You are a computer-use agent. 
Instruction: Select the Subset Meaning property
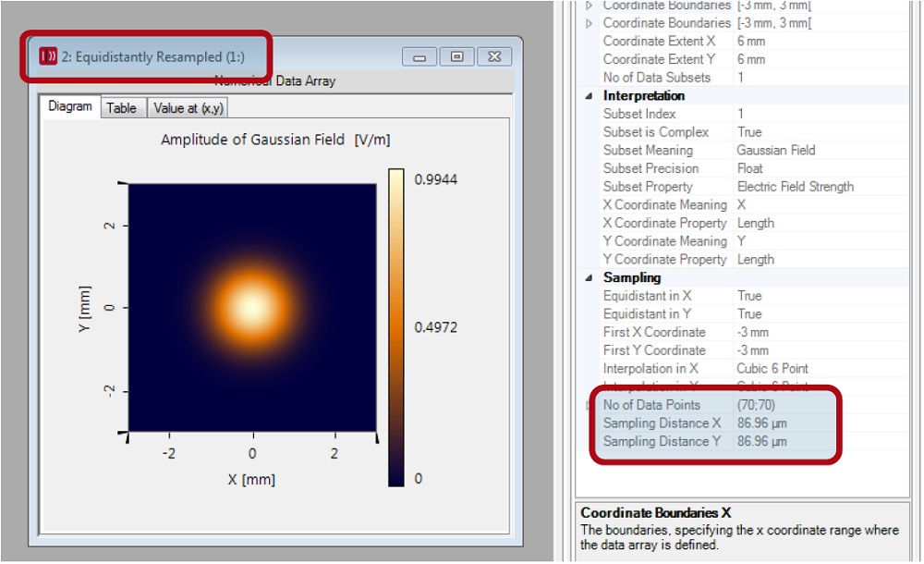(754, 151)
